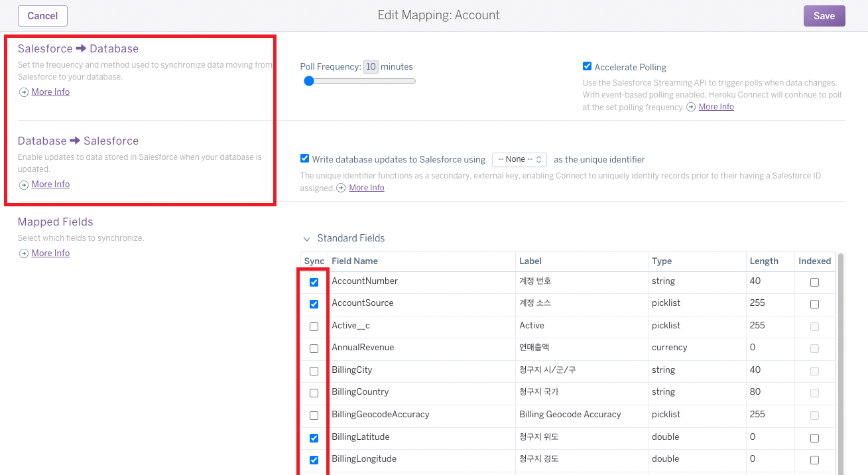
Task: Uncheck Sync for BillingLongitude
Action: (314, 460)
